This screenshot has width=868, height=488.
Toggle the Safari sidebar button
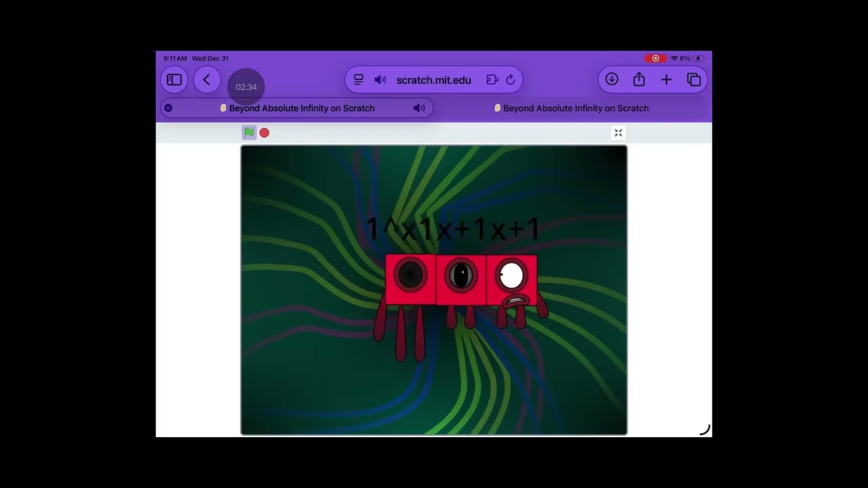point(174,80)
